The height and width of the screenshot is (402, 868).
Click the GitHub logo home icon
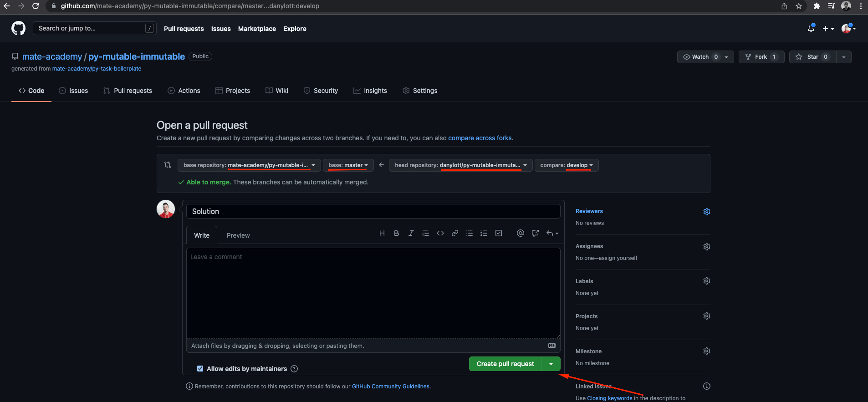click(19, 28)
